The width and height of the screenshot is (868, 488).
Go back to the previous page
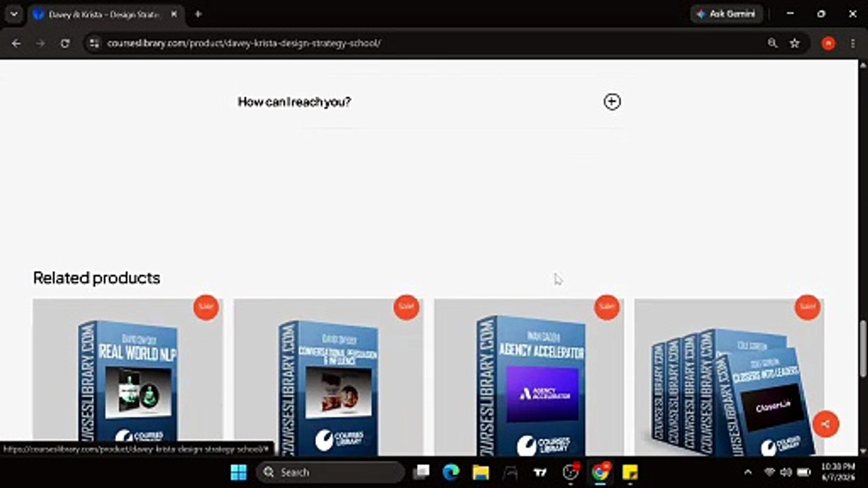[x=16, y=43]
